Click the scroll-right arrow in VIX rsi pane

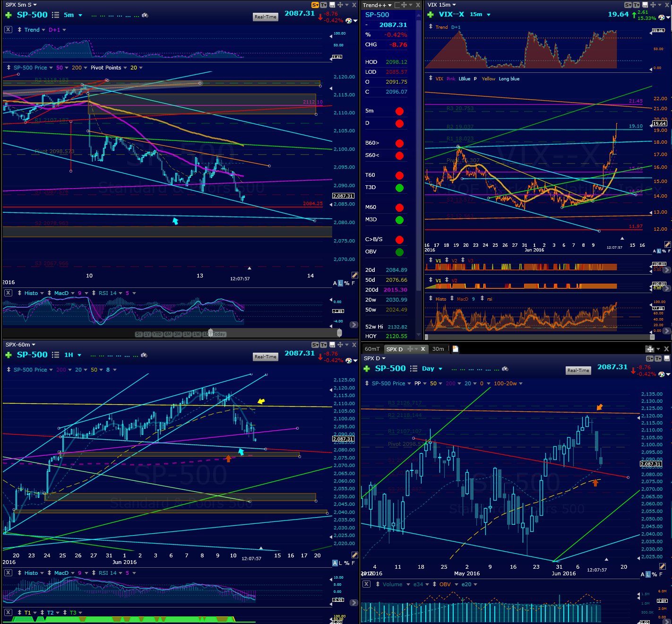click(666, 331)
